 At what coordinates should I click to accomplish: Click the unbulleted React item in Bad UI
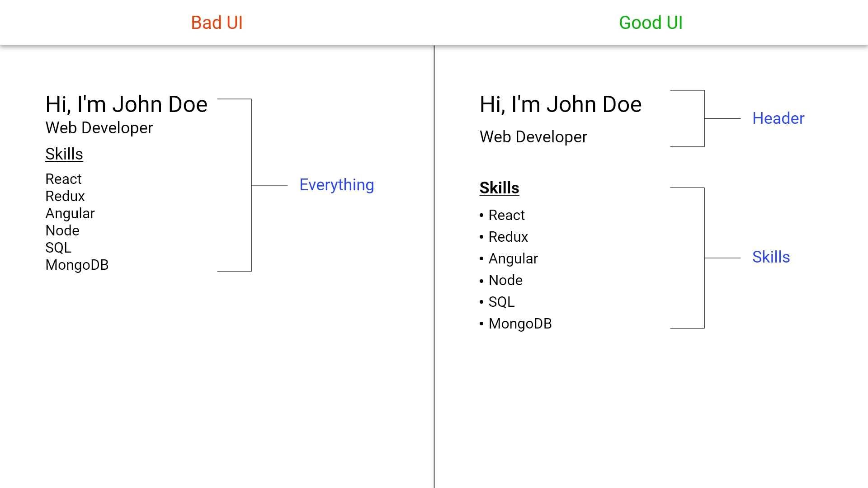63,179
